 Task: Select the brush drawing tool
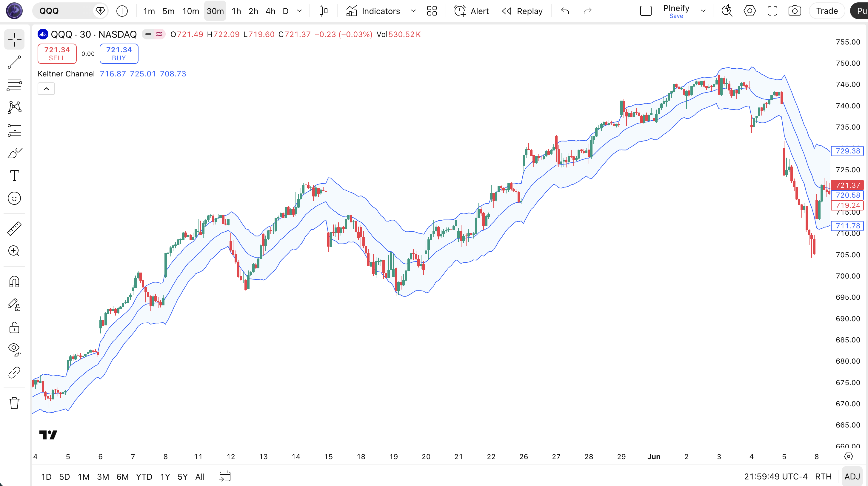coord(15,153)
